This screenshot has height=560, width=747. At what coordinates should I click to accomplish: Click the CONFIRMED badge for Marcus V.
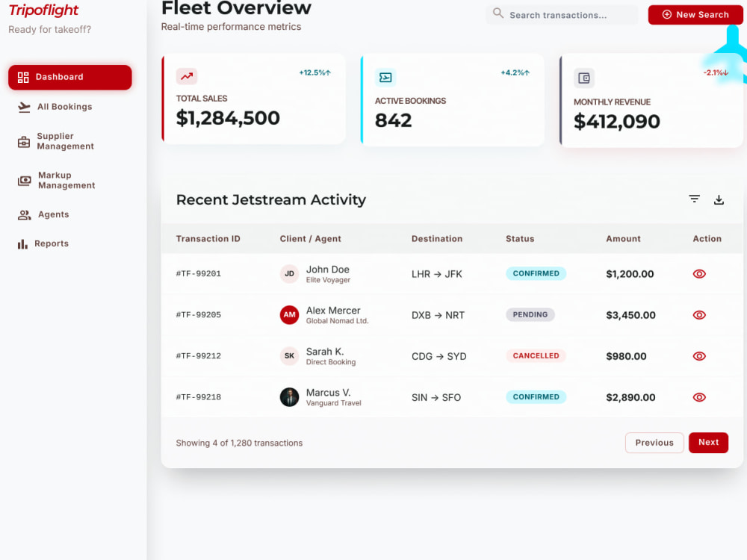click(536, 396)
